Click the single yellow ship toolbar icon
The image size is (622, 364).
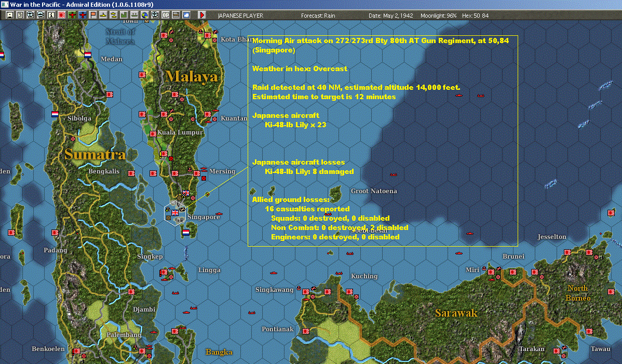pos(103,15)
